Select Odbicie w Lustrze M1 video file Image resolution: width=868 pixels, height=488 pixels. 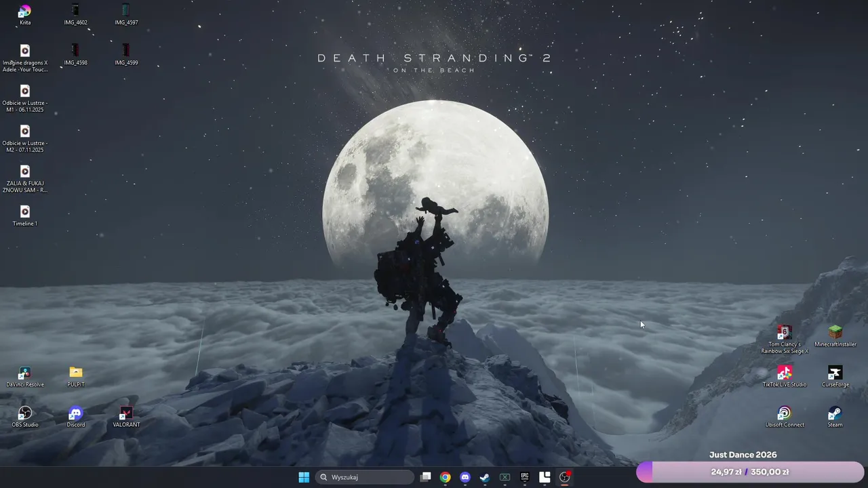pyautogui.click(x=25, y=98)
